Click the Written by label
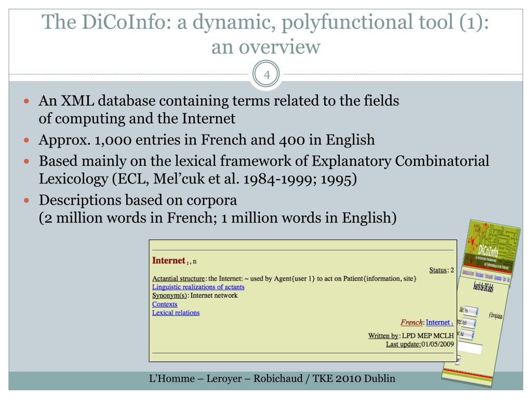The height and width of the screenshot is (399, 532). pos(383,336)
